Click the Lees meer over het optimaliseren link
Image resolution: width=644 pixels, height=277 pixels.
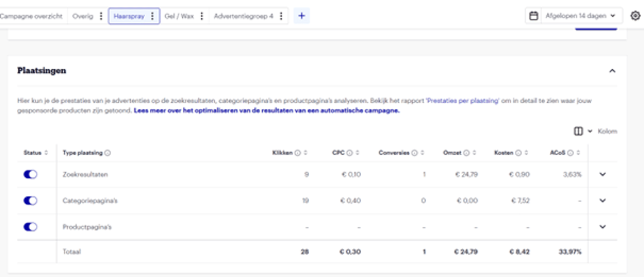(x=267, y=111)
